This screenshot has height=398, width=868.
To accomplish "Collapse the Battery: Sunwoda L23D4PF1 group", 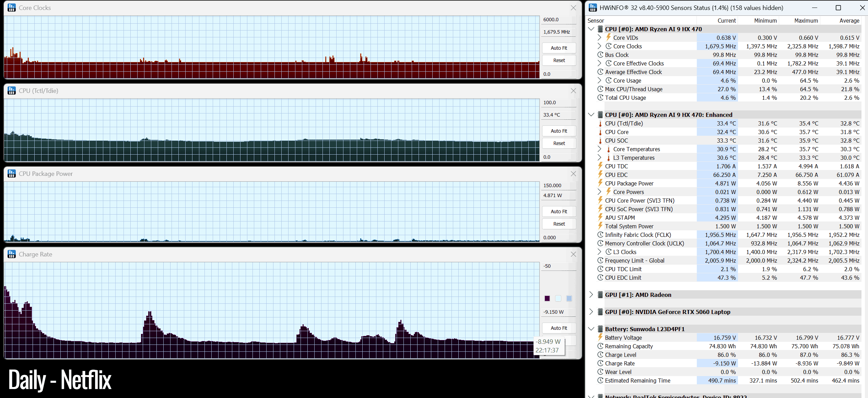I will (x=591, y=329).
